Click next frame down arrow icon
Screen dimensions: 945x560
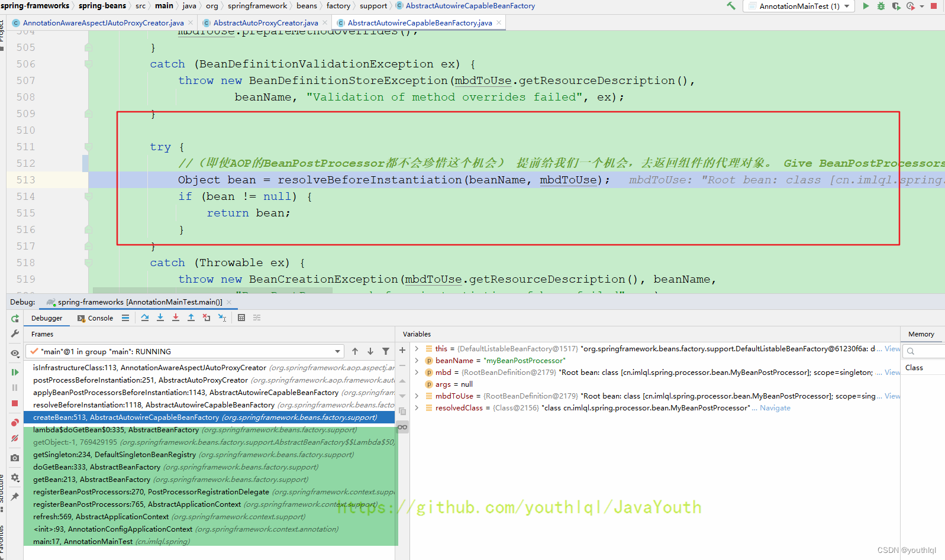point(370,351)
